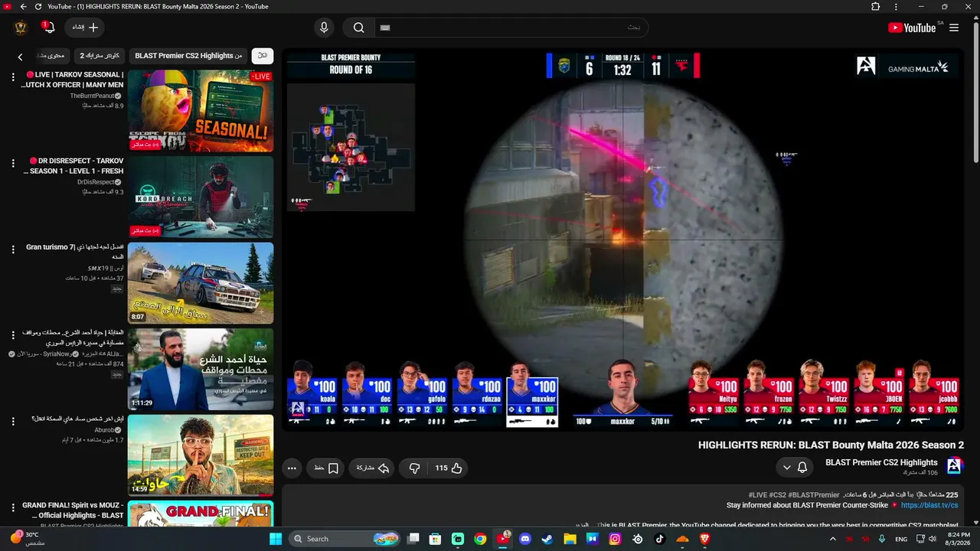Open Instagram from taskbar
Image resolution: width=980 pixels, height=551 pixels.
click(x=615, y=539)
